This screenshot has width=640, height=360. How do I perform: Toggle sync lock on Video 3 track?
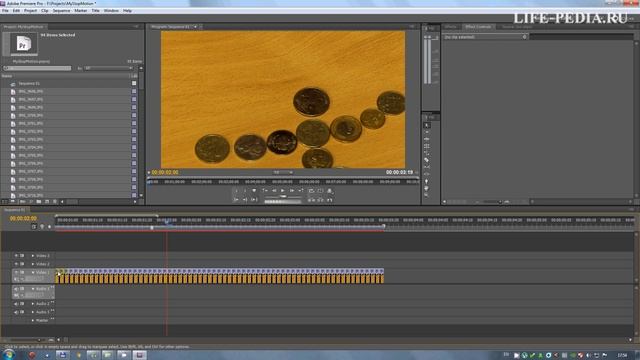[x=22, y=256]
